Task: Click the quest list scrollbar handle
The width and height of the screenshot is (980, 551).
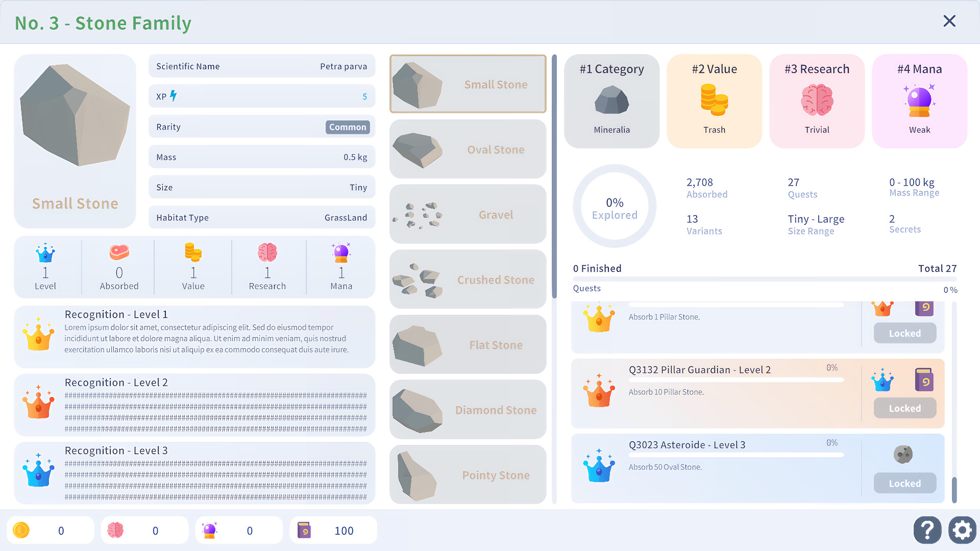Action: 954,489
